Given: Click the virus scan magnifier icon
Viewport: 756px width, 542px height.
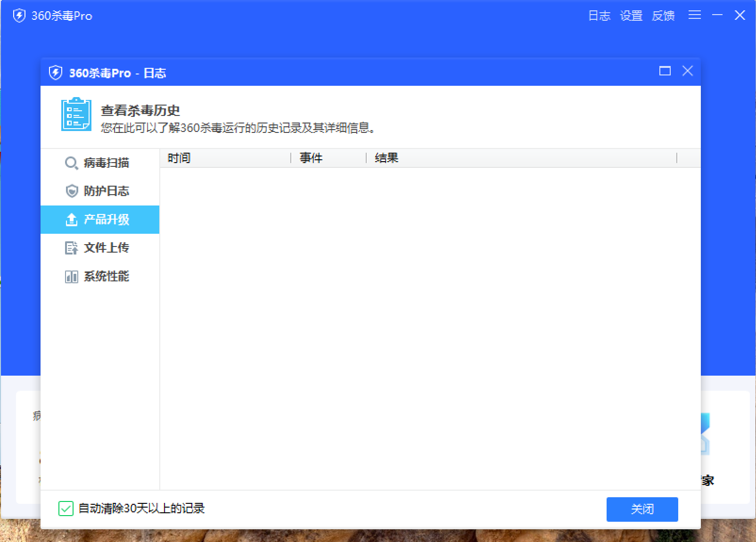Looking at the screenshot, I should tap(71, 163).
